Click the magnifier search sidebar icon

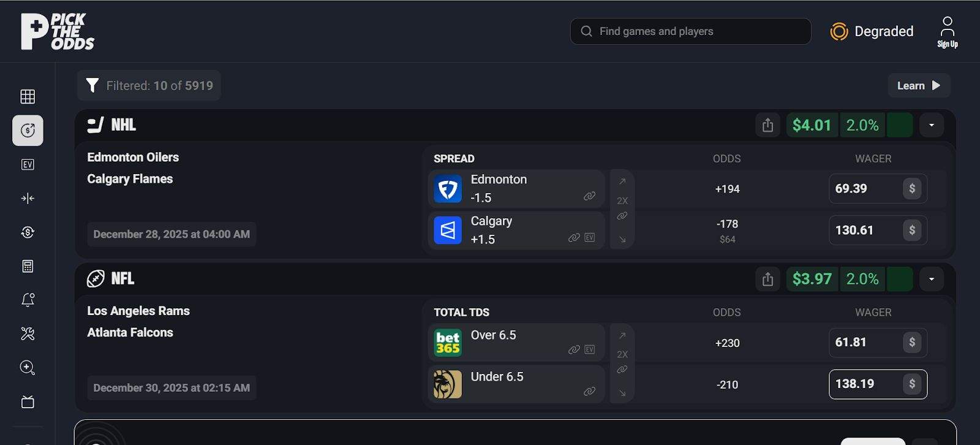coord(28,368)
